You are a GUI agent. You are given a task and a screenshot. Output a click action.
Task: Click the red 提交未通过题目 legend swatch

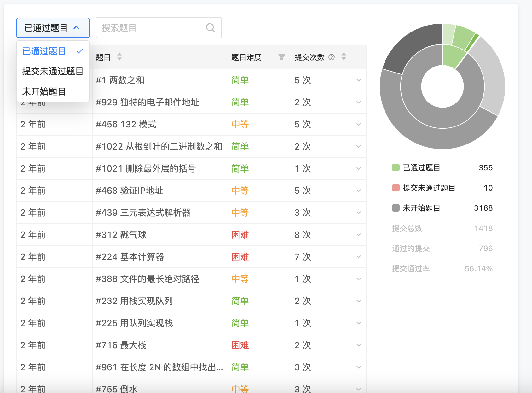point(396,188)
